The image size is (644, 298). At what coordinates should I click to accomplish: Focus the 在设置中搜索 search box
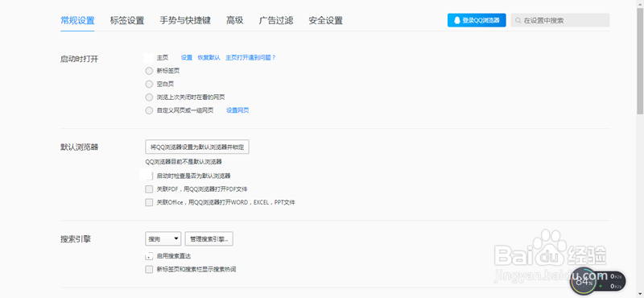(560, 20)
